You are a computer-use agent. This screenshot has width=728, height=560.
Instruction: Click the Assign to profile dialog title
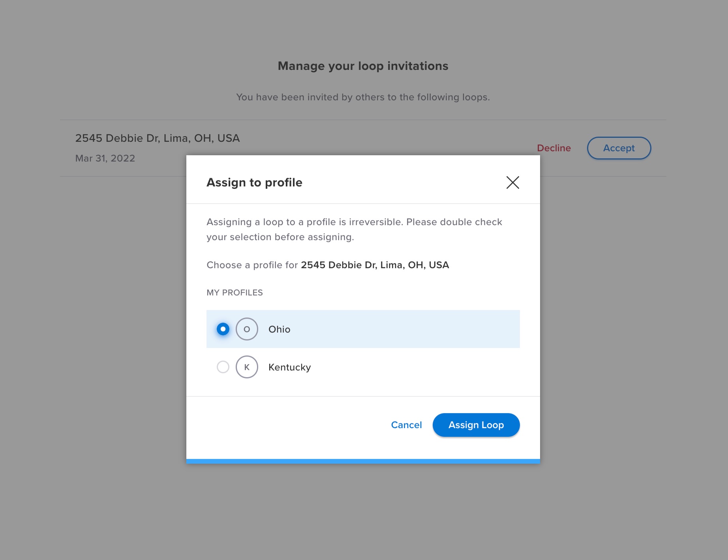(254, 182)
